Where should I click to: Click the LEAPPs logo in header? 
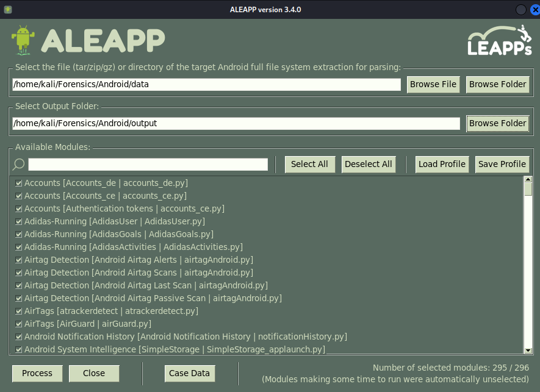click(500, 40)
